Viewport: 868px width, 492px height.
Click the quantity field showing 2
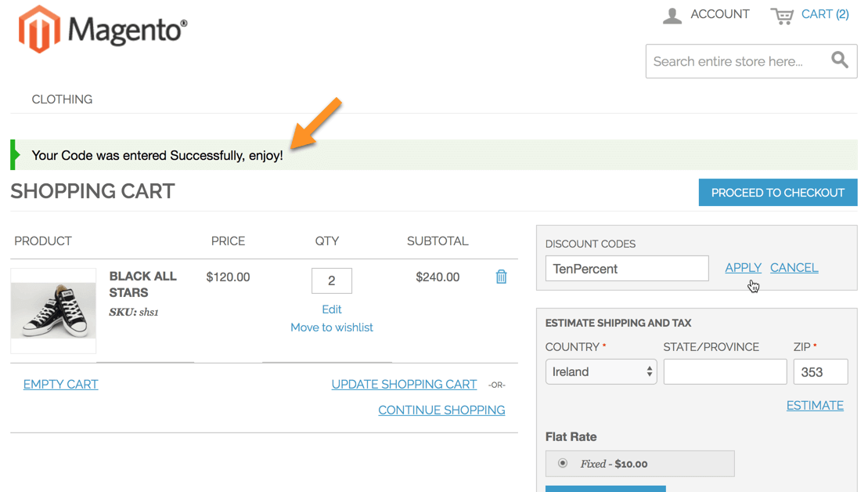click(x=332, y=280)
